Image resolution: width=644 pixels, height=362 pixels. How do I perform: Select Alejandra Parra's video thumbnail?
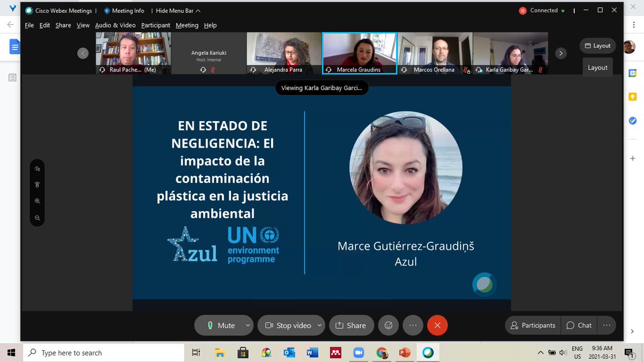pos(284,53)
